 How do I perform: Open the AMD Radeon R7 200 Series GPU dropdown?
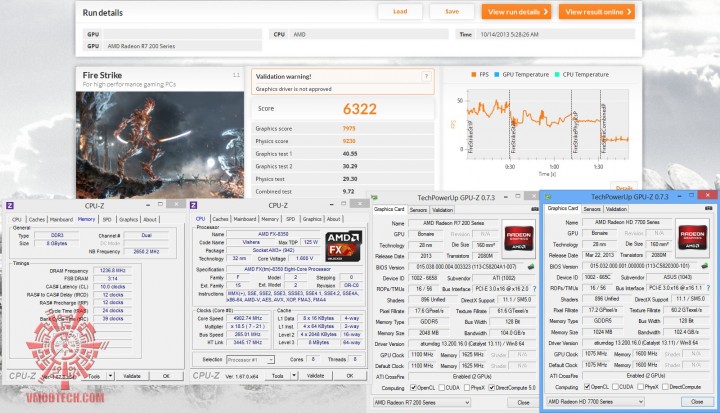[x=422, y=402]
